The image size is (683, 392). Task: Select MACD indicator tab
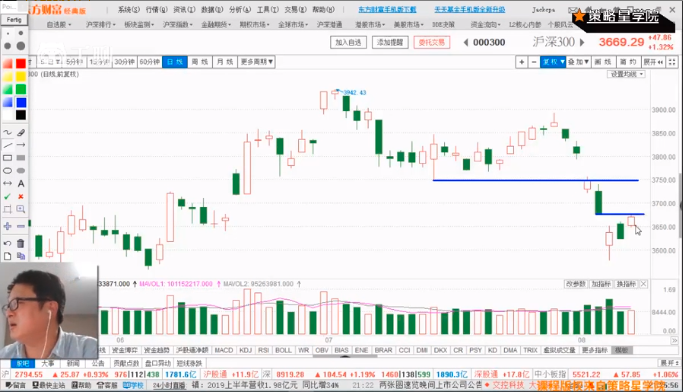pos(224,350)
